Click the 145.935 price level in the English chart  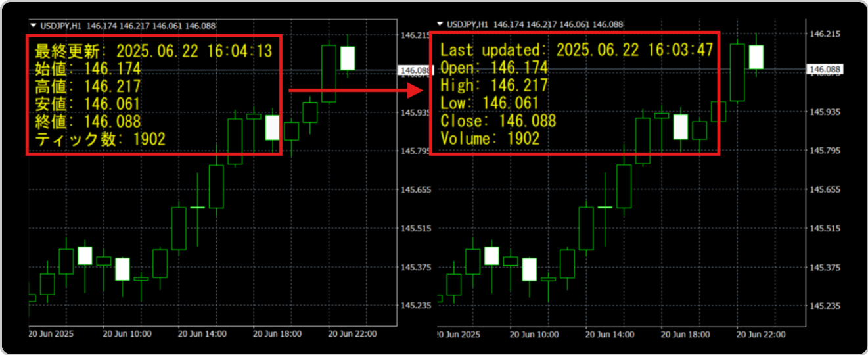tap(825, 112)
